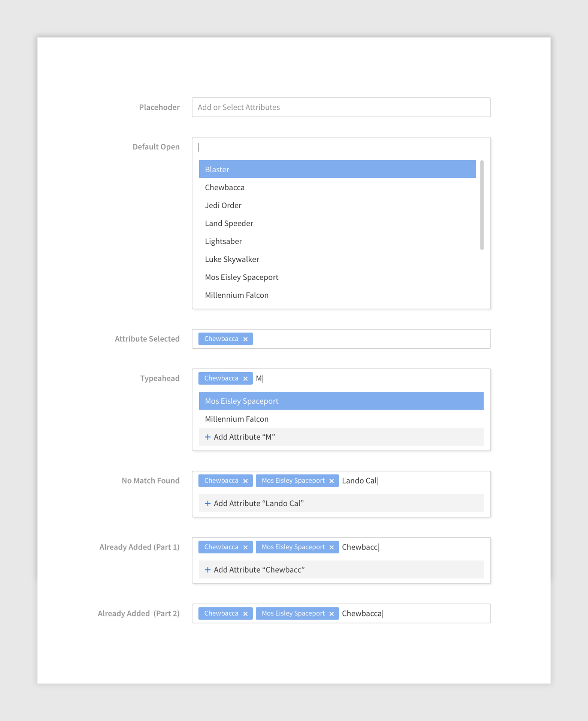The height and width of the screenshot is (721, 588).
Task: Choose Millennium Falcon typeahead suggestion
Action: [341, 419]
